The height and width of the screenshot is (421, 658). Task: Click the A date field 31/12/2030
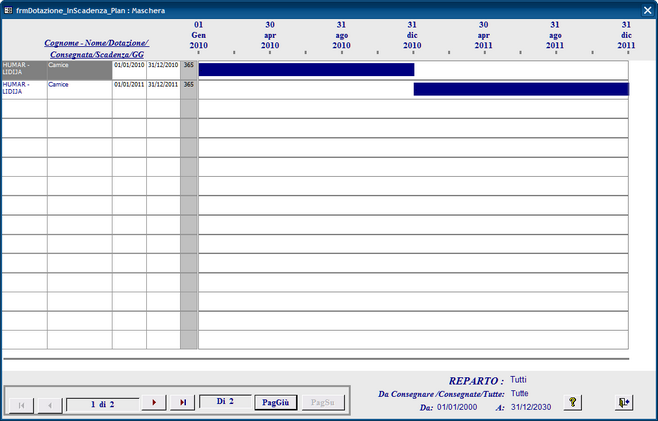coord(531,407)
